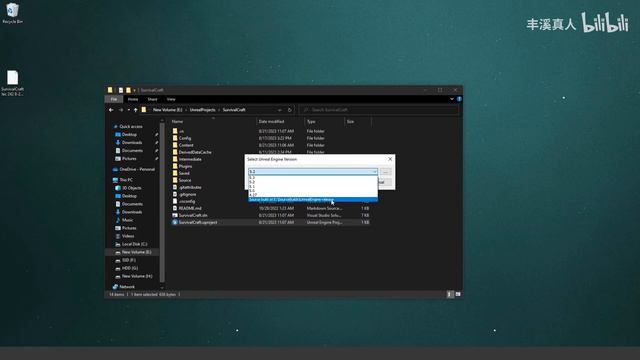Click the browse (...) button in the version dialog

point(386,172)
